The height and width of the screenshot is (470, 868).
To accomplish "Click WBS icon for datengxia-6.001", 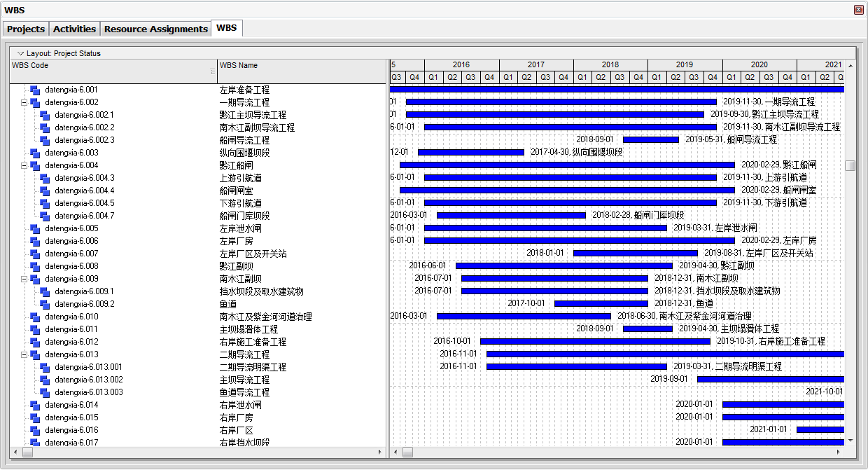I will (x=35, y=90).
